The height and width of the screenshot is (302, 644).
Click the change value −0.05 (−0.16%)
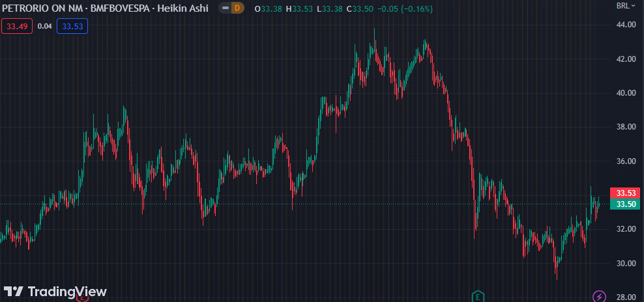[405, 8]
